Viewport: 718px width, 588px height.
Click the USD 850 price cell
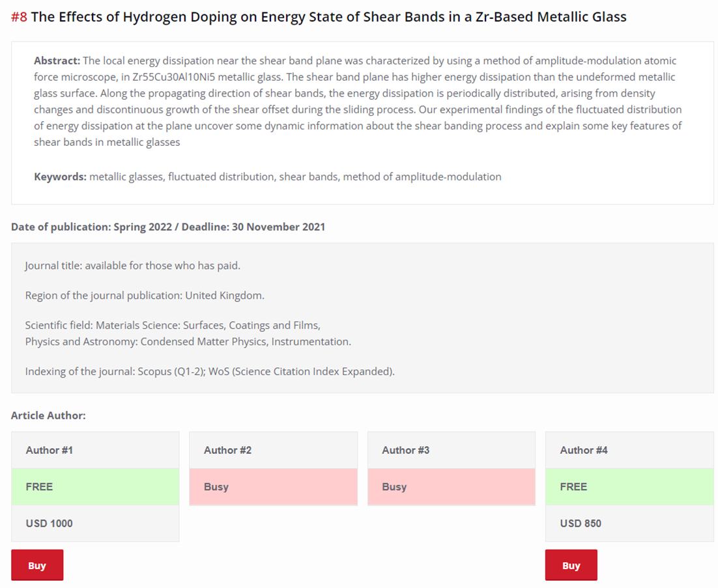[x=629, y=523]
